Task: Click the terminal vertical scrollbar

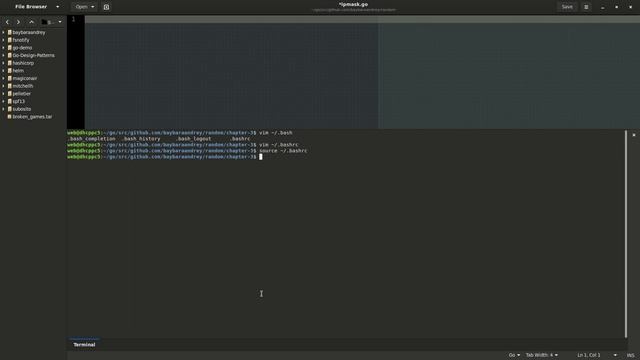Action: 626,233
